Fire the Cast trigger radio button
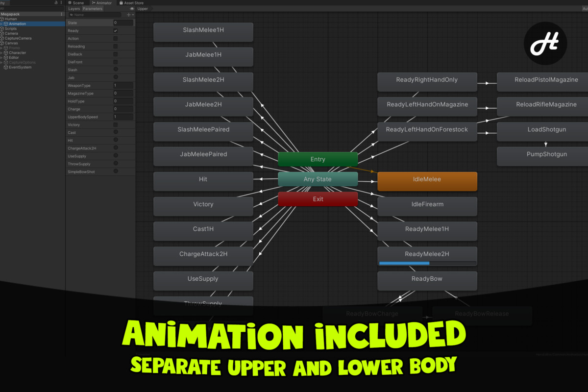The height and width of the screenshot is (392, 588). 116,132
